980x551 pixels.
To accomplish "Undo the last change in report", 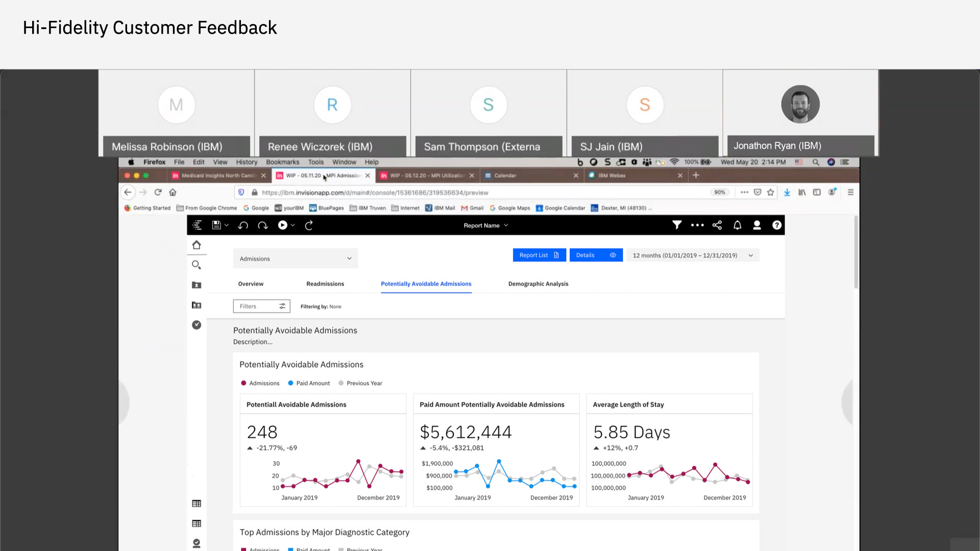I will [243, 225].
